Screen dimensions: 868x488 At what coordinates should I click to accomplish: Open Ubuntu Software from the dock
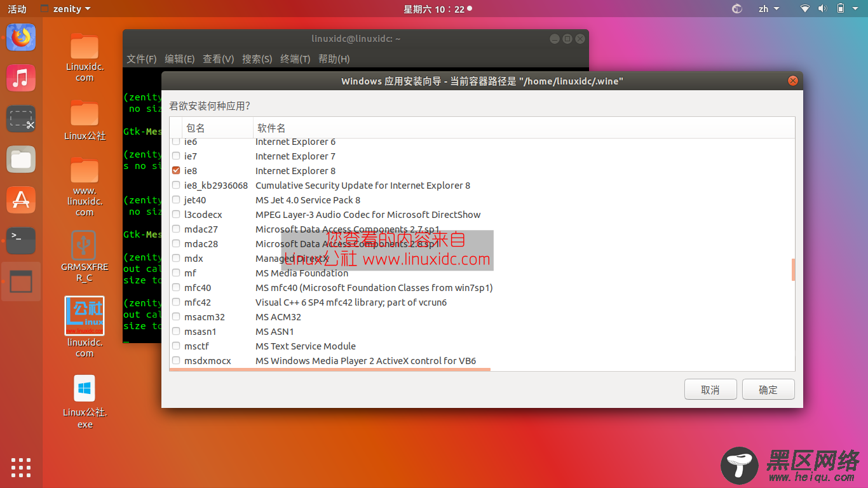tap(21, 200)
